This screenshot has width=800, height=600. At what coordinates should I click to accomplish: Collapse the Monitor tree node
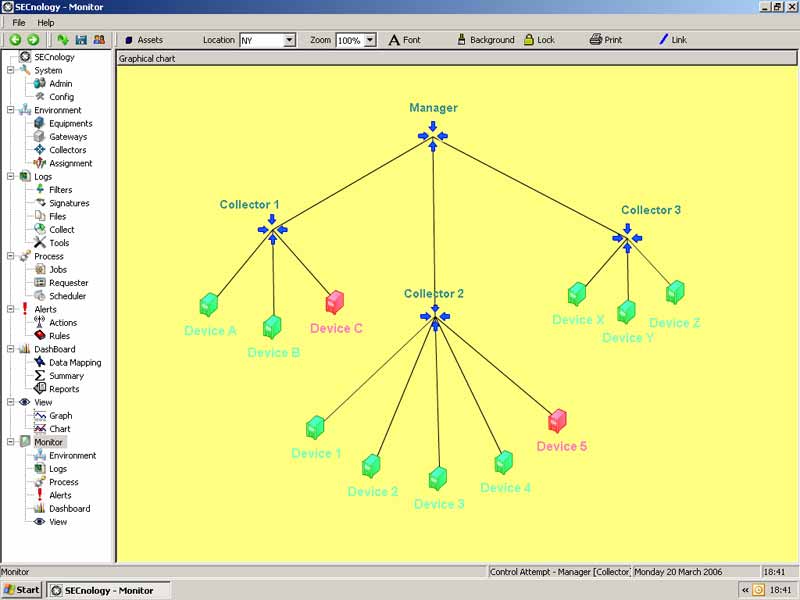click(11, 442)
